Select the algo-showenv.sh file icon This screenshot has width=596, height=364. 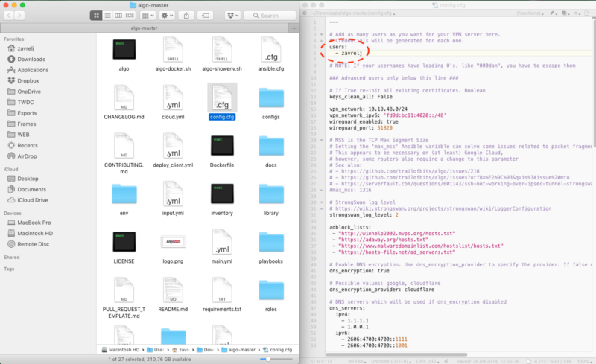tap(222, 50)
